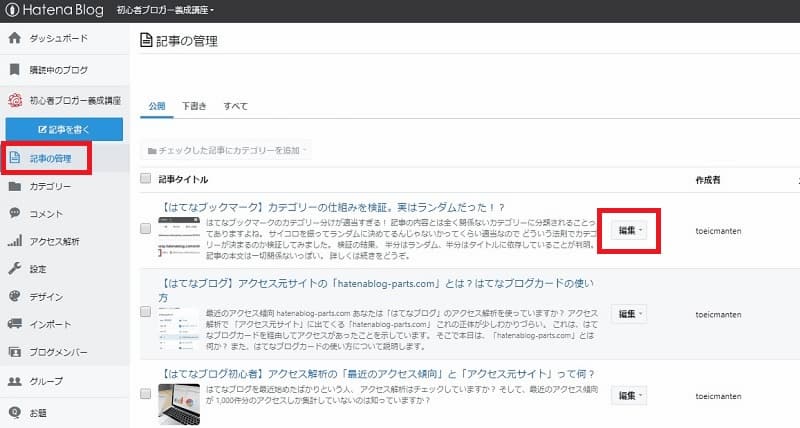Viewport: 800px width, 428px height.
Task: Click 初心者ブロガー養成講座 sidebar blog name
Action: point(75,100)
